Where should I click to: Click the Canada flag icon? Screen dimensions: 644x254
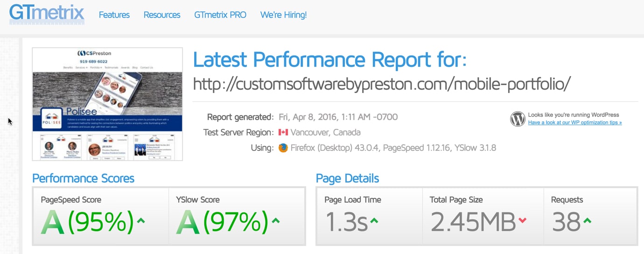[283, 133]
